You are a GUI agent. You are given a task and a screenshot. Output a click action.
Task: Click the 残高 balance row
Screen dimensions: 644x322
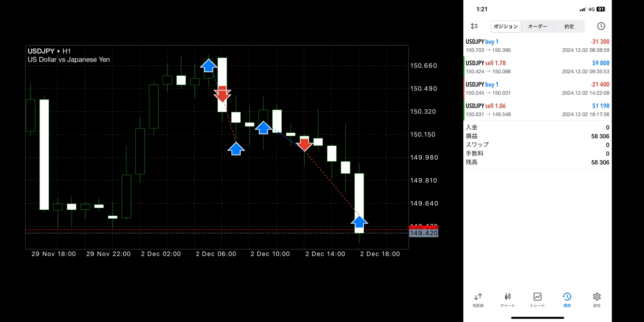537,162
